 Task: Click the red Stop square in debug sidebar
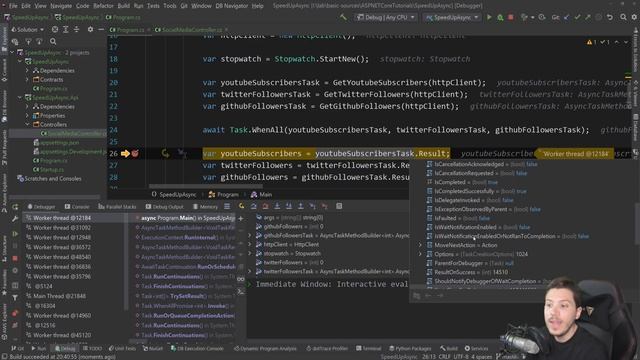pos(15,258)
